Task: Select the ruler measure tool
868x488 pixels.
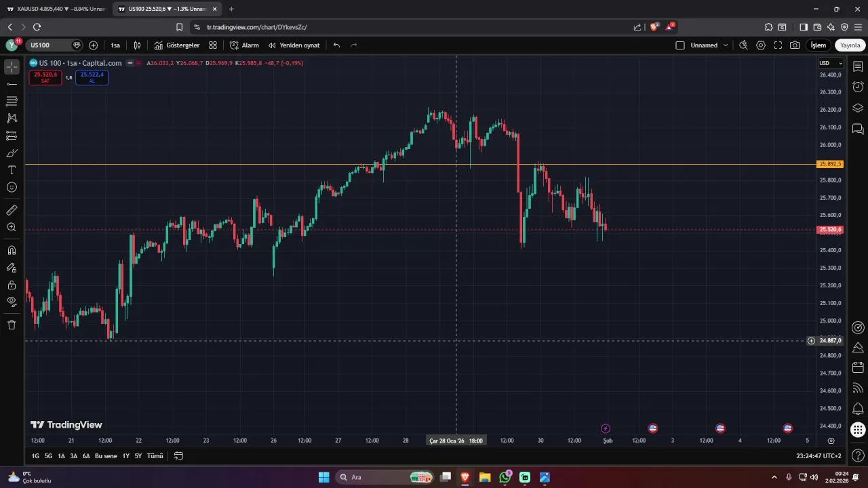Action: (12, 210)
